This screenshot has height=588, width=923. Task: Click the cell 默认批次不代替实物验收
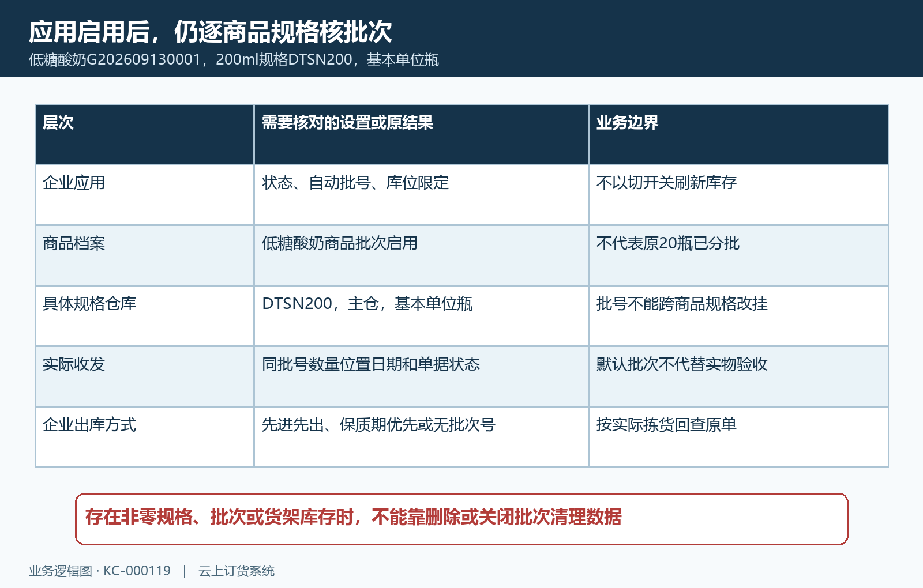pyautogui.click(x=738, y=376)
